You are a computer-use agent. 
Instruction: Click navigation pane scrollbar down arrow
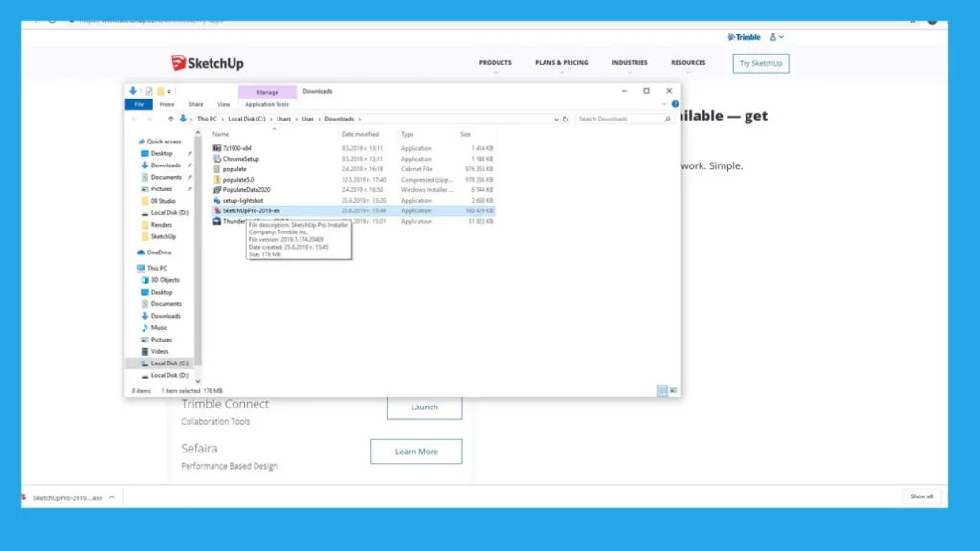point(197,381)
